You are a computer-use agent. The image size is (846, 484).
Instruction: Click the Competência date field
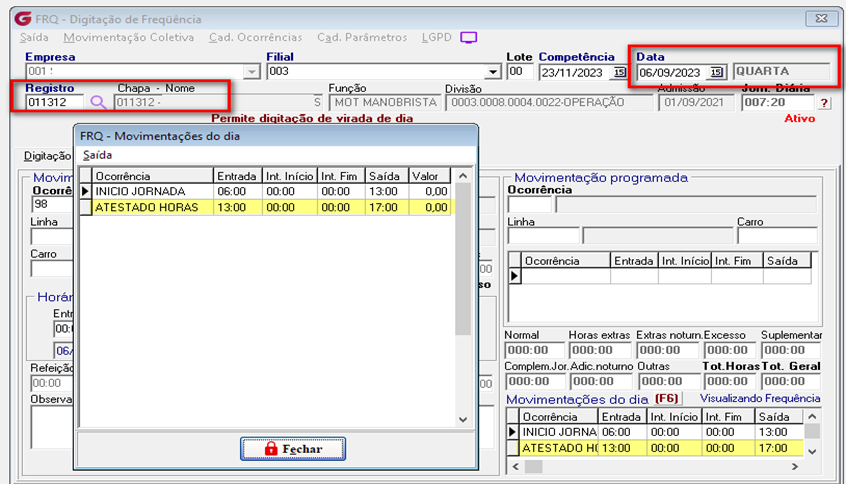(x=576, y=72)
